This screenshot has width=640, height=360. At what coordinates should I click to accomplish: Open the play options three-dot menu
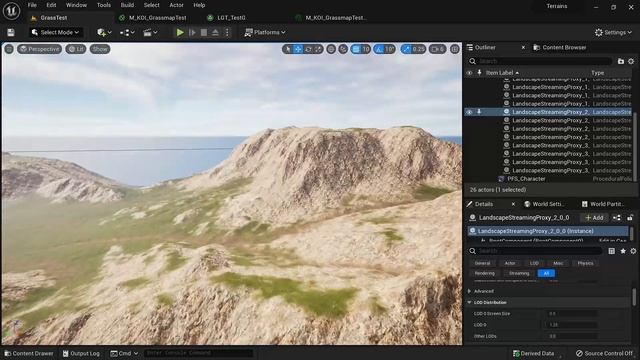227,32
